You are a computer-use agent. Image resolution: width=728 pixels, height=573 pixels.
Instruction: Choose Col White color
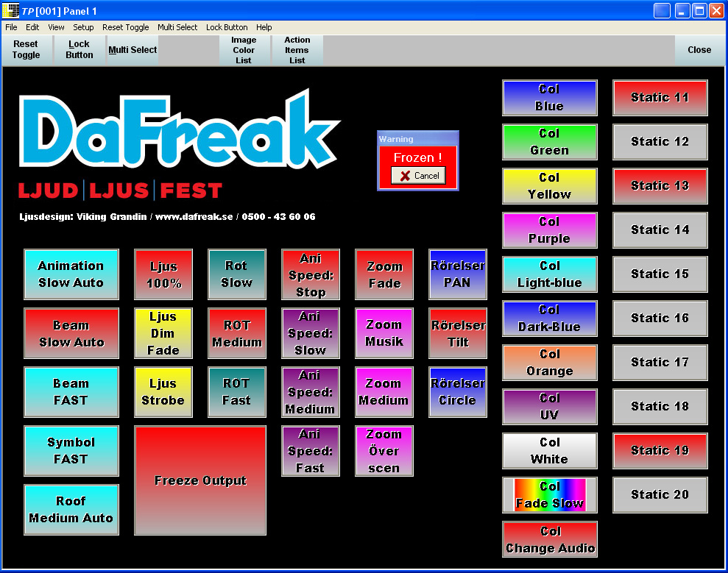[x=550, y=451]
